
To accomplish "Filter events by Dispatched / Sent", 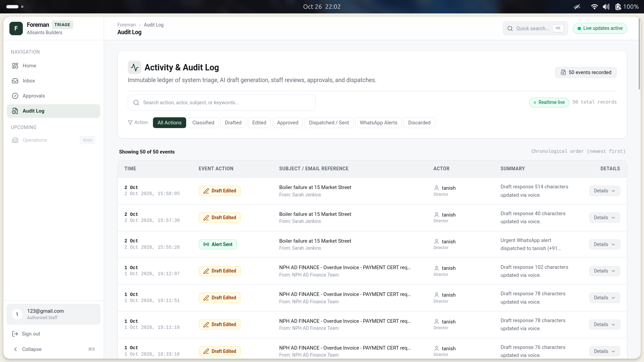I will pyautogui.click(x=329, y=123).
